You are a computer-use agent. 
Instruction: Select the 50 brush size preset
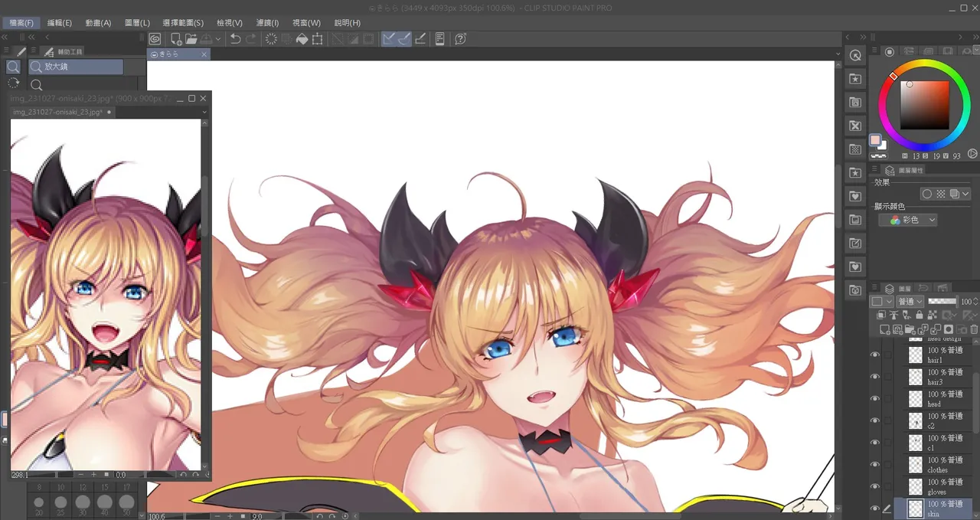127,505
